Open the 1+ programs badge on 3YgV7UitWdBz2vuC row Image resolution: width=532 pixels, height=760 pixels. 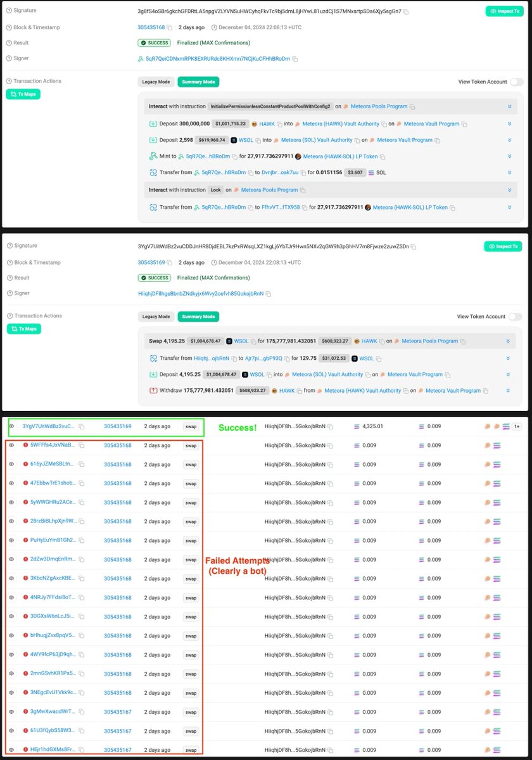click(x=517, y=426)
